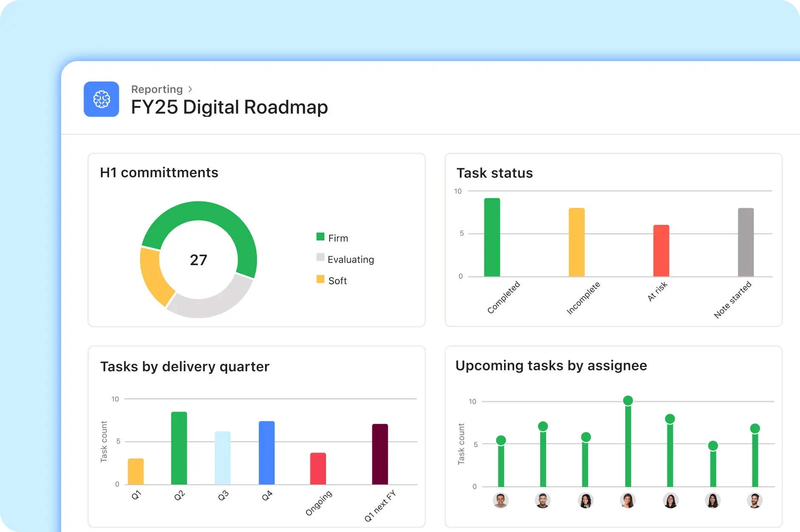Viewport: 800px width, 532px height.
Task: Click the yellow Q1 bar
Action: coord(136,471)
